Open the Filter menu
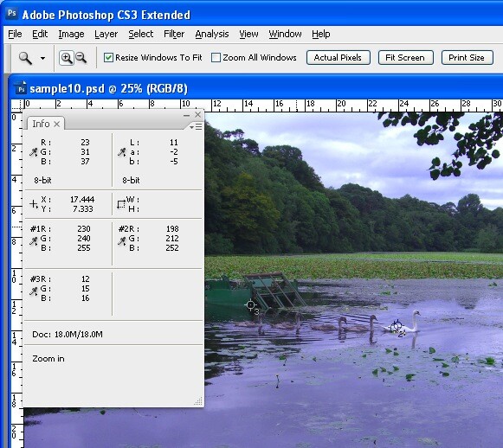This screenshot has height=448, width=503. [174, 34]
